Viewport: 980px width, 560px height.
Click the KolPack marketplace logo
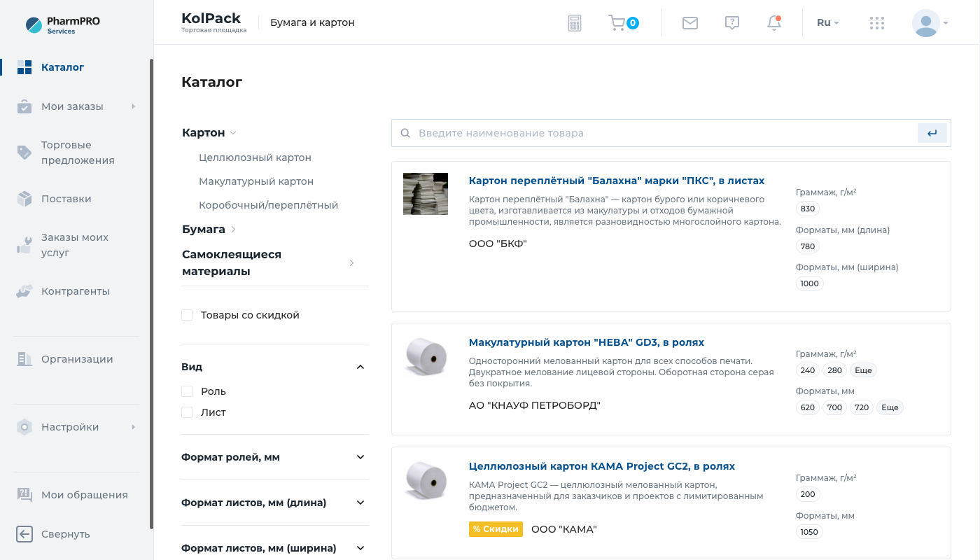(213, 22)
